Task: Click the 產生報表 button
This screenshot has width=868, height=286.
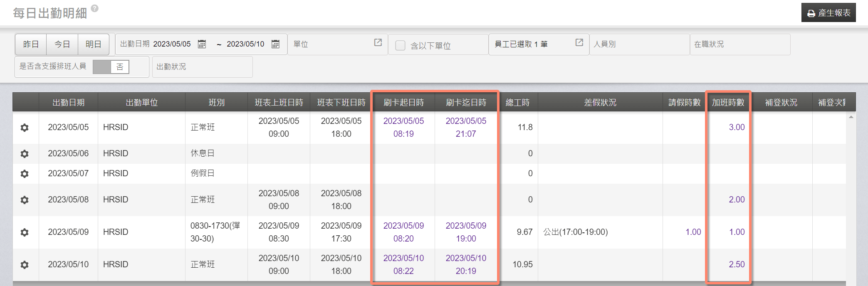Action: pos(828,13)
